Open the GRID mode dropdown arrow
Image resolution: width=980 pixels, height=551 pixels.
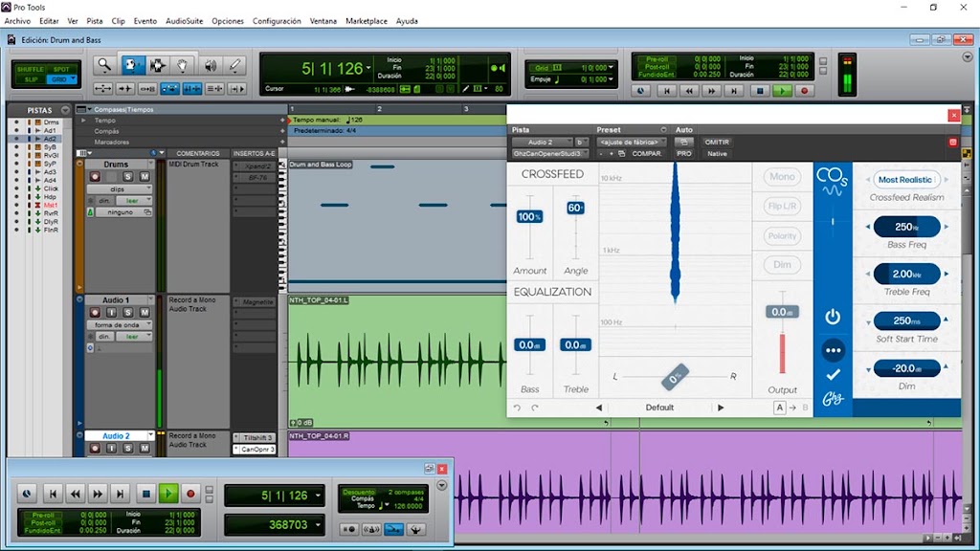click(73, 79)
